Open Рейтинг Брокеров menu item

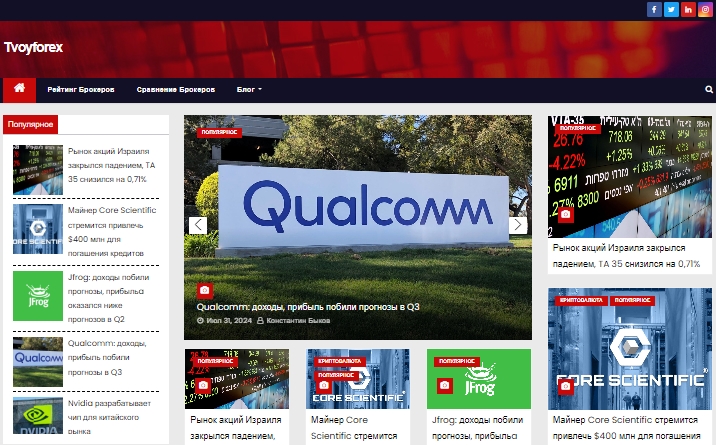tap(81, 89)
